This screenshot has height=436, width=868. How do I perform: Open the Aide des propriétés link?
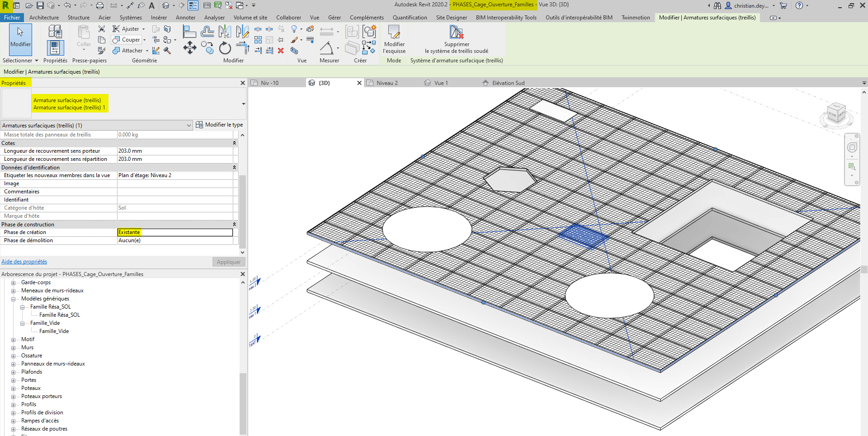24,262
